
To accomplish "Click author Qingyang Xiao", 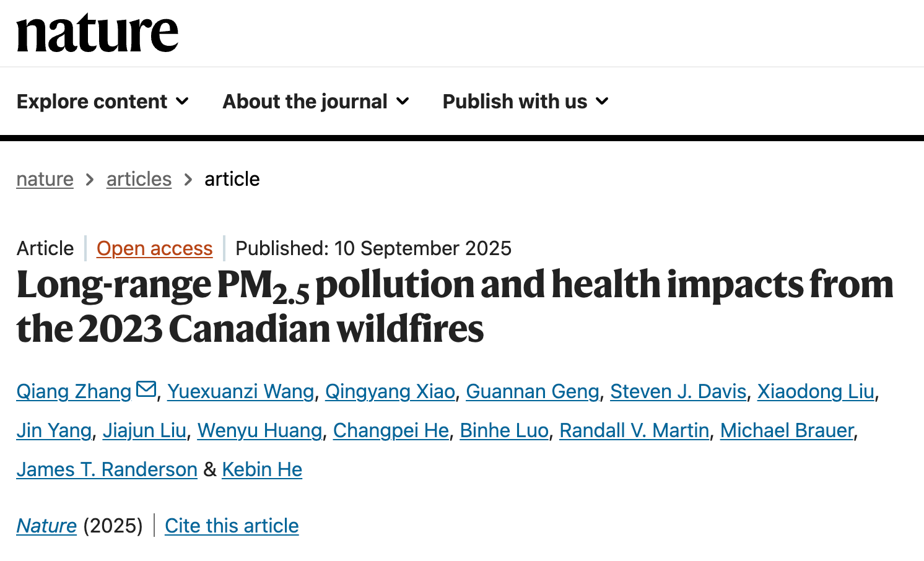I will tap(390, 391).
